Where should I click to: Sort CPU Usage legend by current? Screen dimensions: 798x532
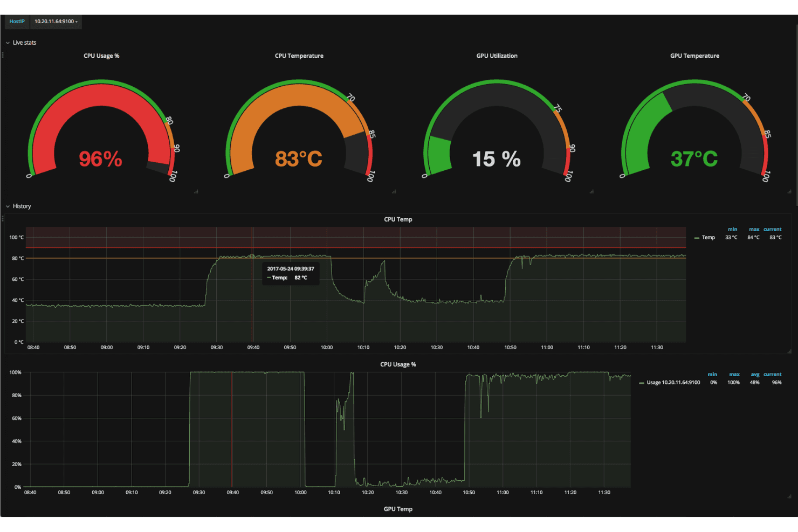tap(773, 375)
